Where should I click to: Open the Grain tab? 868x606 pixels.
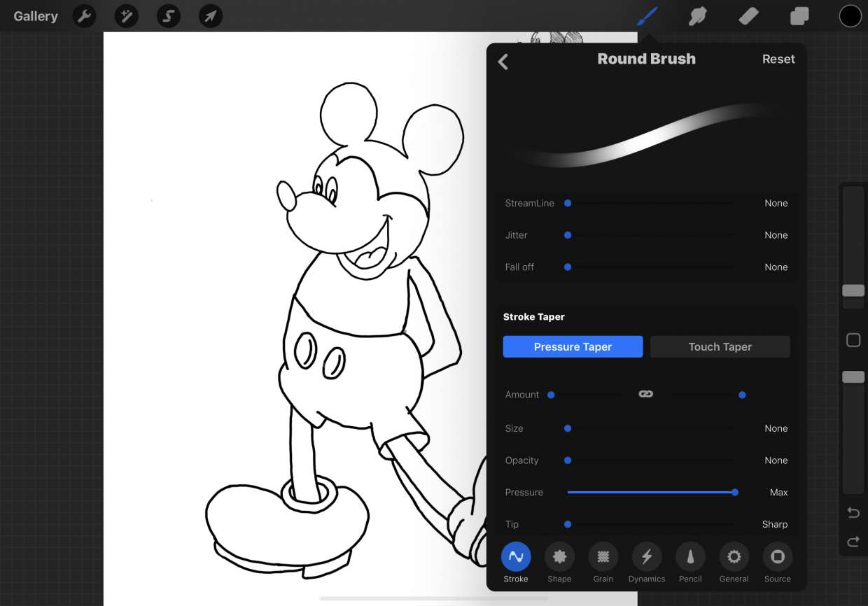[x=603, y=563]
